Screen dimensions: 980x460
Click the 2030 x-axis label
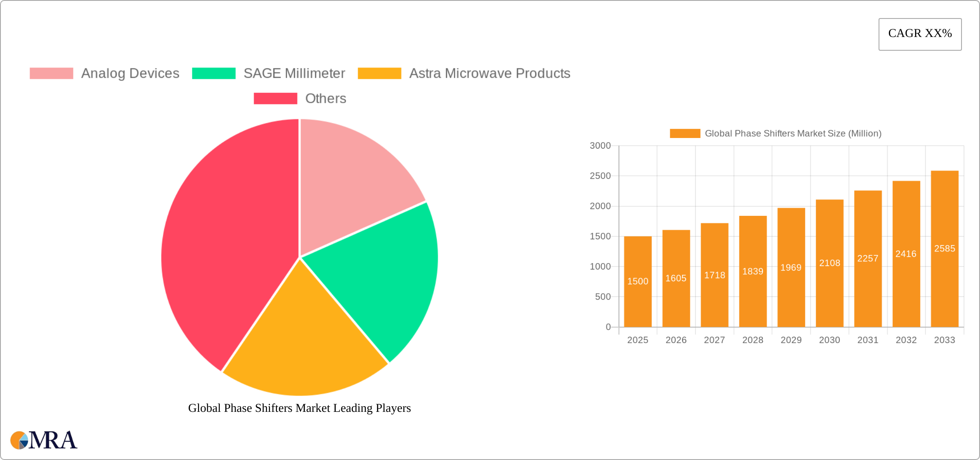(x=830, y=340)
